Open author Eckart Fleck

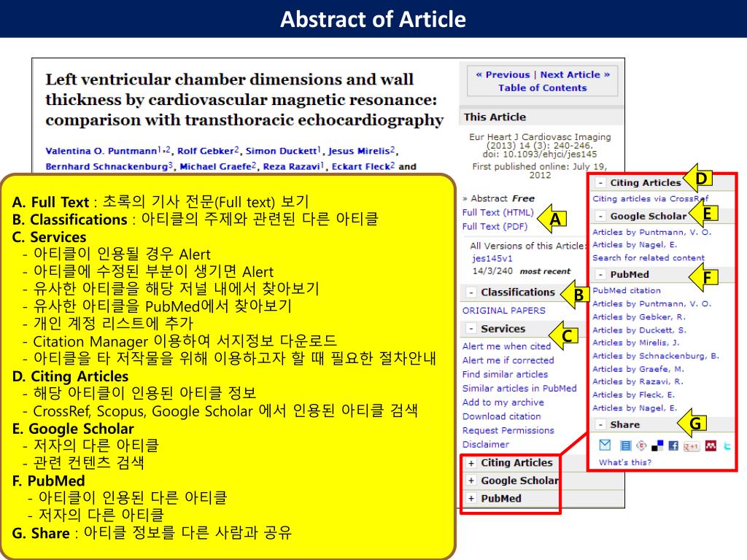tap(361, 167)
